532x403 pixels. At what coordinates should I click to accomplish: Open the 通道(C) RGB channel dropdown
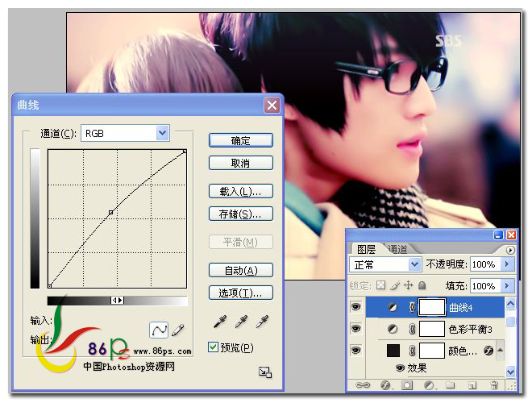[163, 133]
